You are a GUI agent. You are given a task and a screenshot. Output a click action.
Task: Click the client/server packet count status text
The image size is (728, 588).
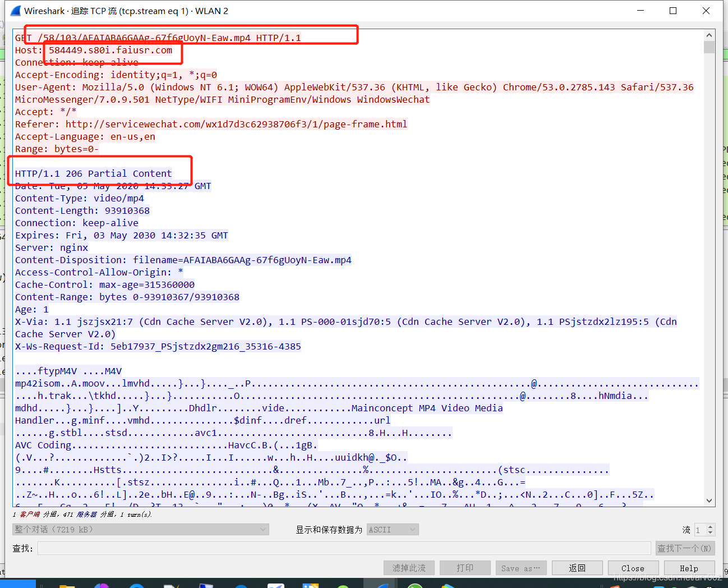[x=82, y=514]
